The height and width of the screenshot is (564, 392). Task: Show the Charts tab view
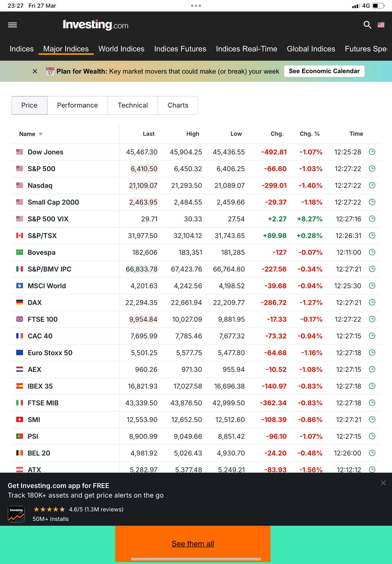[178, 105]
